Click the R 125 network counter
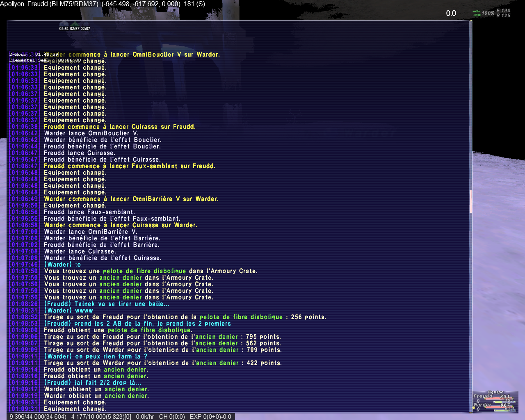 tap(503, 16)
